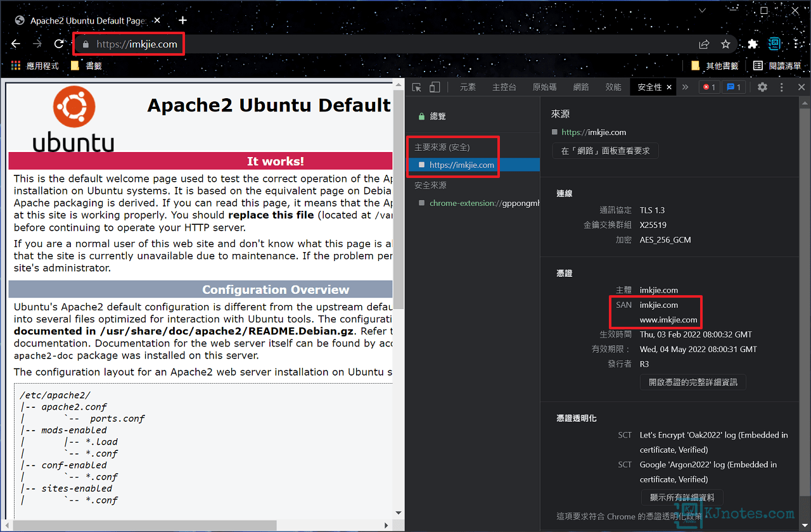Switch to the 效能 DevTools tab
The height and width of the screenshot is (532, 811).
click(x=613, y=87)
